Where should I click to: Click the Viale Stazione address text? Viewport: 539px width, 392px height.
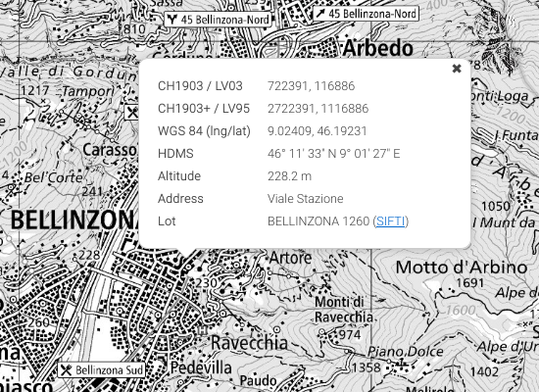click(x=305, y=199)
